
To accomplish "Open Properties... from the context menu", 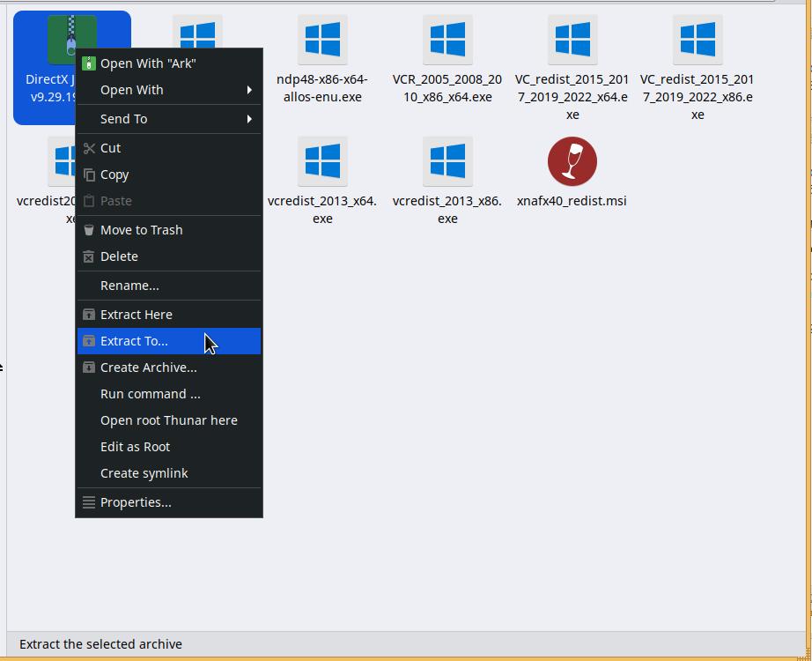I will pos(169,502).
